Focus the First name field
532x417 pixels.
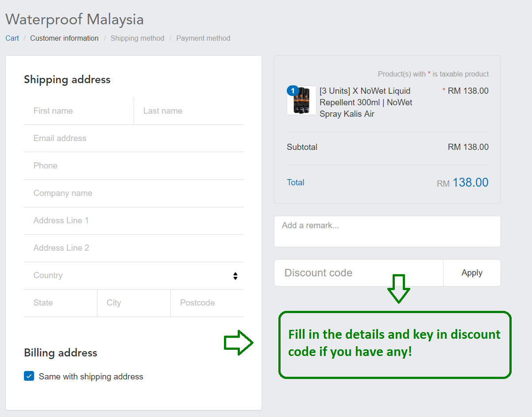tap(79, 111)
